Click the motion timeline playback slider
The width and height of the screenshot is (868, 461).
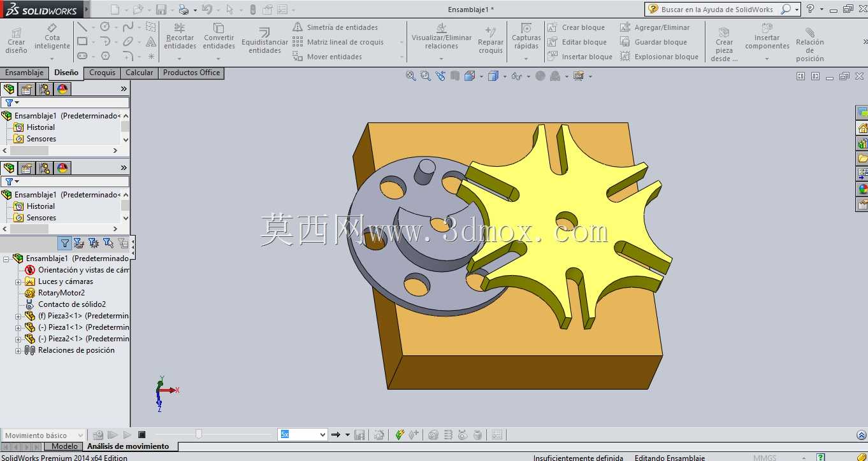[x=199, y=434]
